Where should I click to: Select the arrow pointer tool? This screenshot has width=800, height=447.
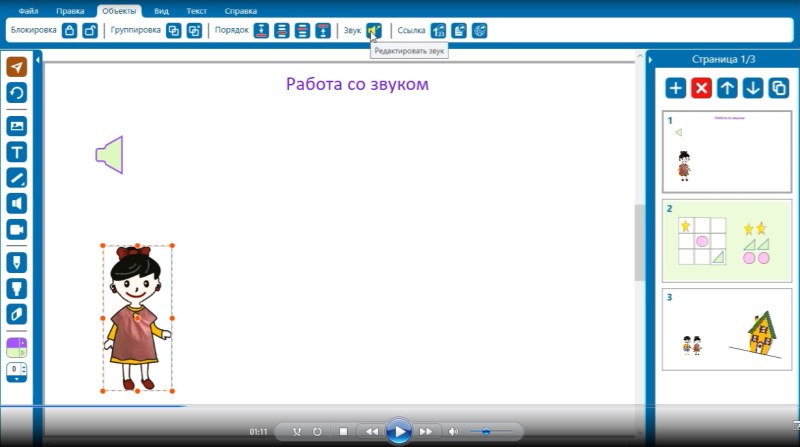tap(17, 67)
